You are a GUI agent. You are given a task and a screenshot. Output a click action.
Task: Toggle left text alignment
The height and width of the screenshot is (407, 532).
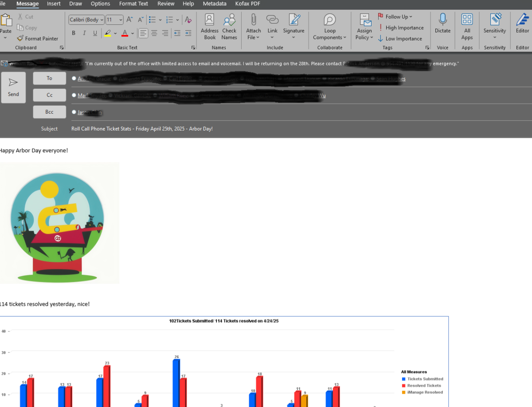click(x=143, y=33)
